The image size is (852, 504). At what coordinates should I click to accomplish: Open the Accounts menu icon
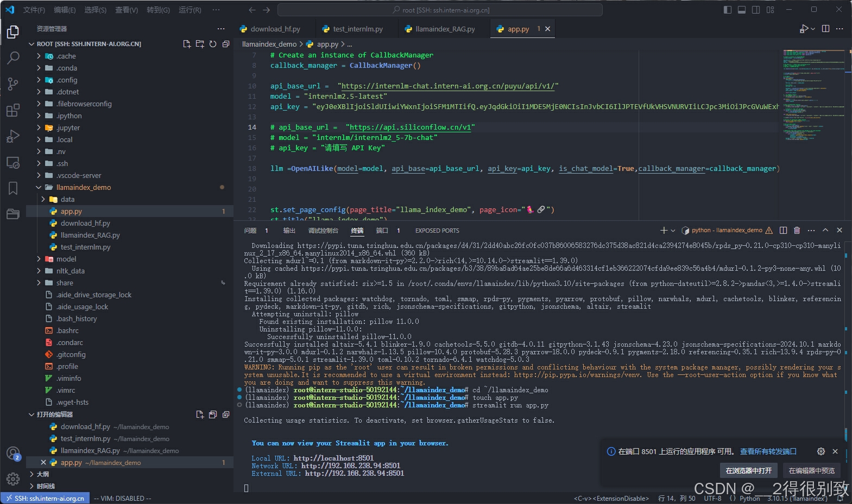[x=13, y=453]
